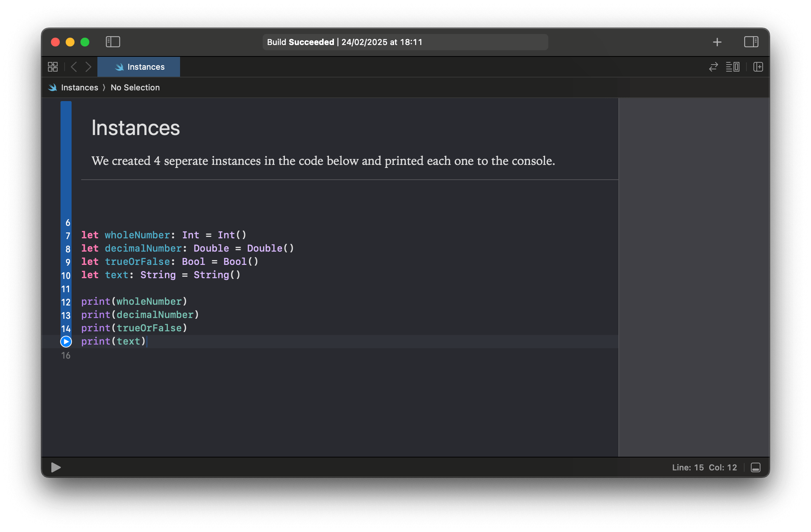Click the code review arrows icon
Screen dimensions: 811x532
(713, 67)
